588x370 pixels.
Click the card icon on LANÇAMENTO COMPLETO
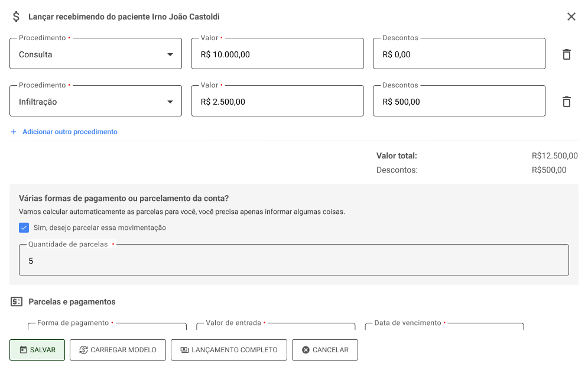point(184,349)
